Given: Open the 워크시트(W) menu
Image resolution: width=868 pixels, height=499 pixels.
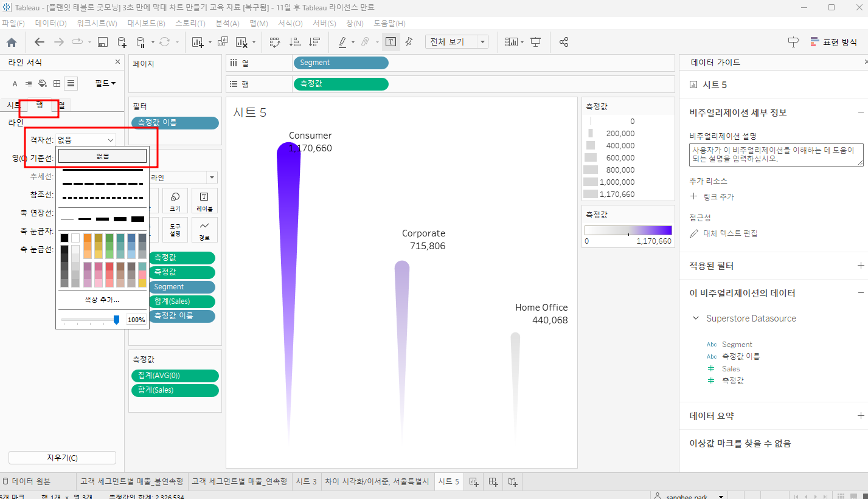Looking at the screenshot, I should click(97, 23).
